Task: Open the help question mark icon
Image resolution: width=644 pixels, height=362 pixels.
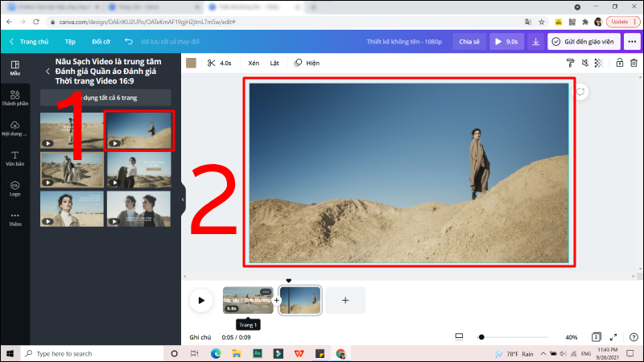Action: (x=634, y=337)
